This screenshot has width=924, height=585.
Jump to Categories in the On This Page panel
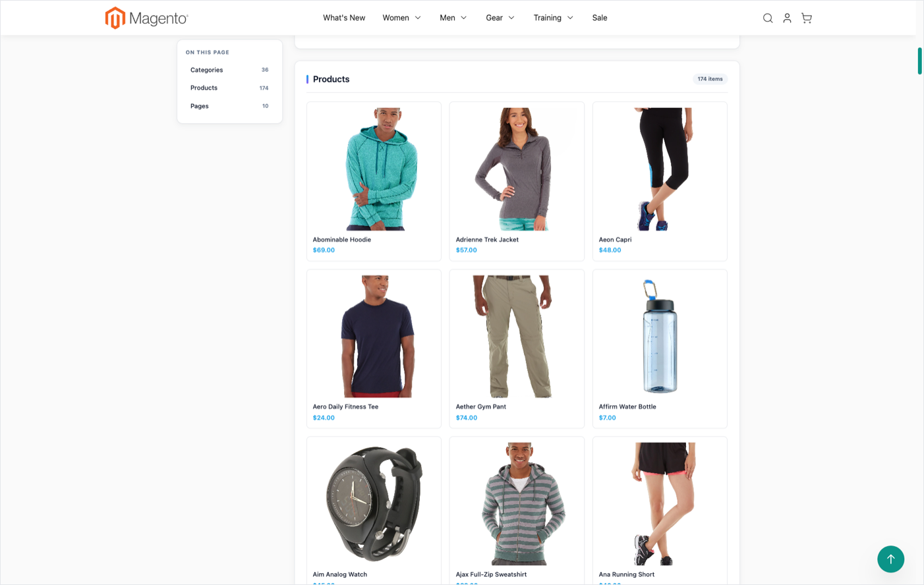[206, 70]
